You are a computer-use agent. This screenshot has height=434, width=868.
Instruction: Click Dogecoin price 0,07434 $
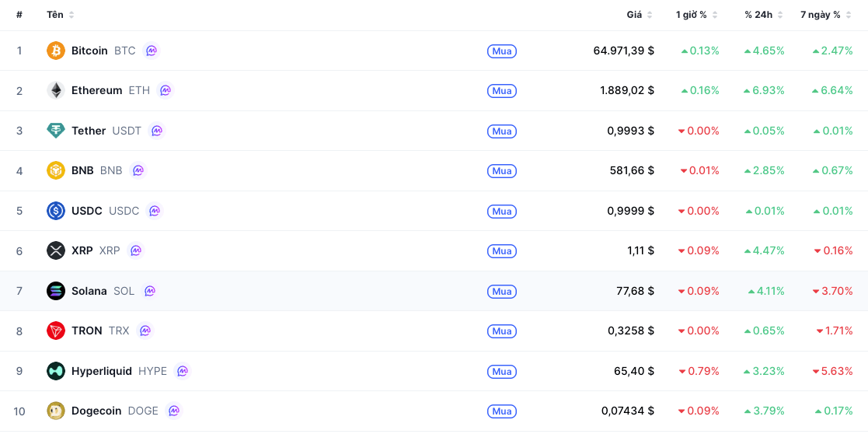click(x=628, y=411)
